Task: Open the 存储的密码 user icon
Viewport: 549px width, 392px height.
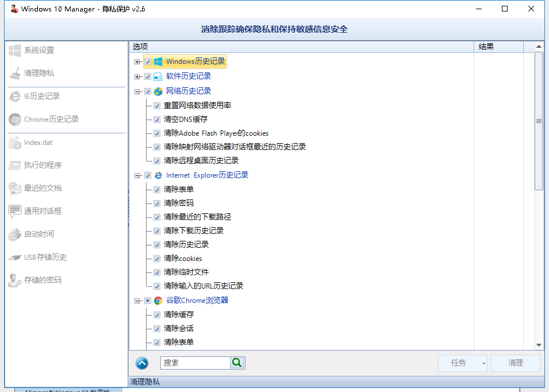Action: [15, 280]
